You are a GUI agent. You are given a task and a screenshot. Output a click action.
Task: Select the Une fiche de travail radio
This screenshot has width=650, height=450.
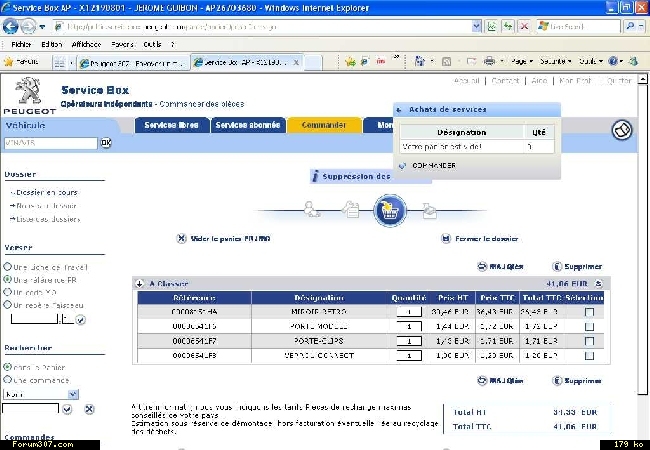(x=7, y=266)
